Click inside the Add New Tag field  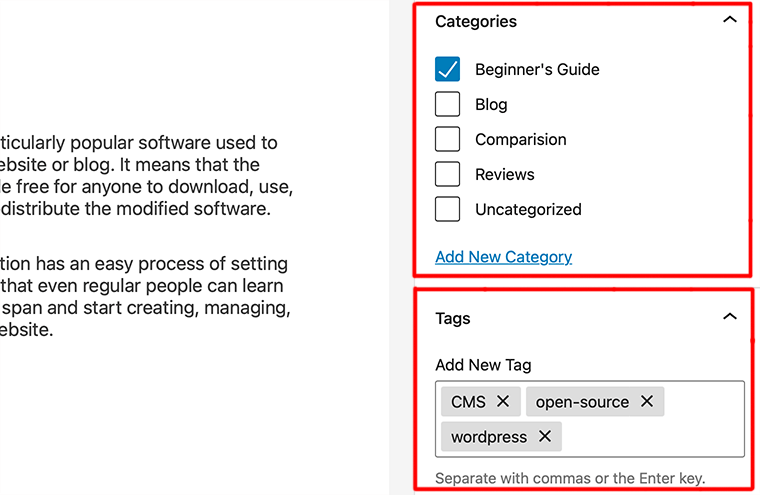tap(650, 437)
